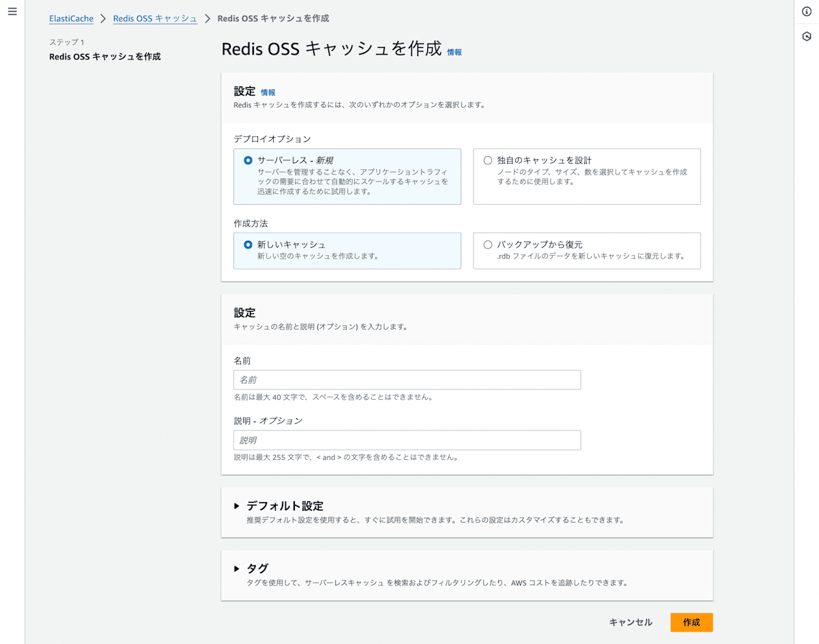Click the step label Redis OSS キャッシュを作成

105,57
